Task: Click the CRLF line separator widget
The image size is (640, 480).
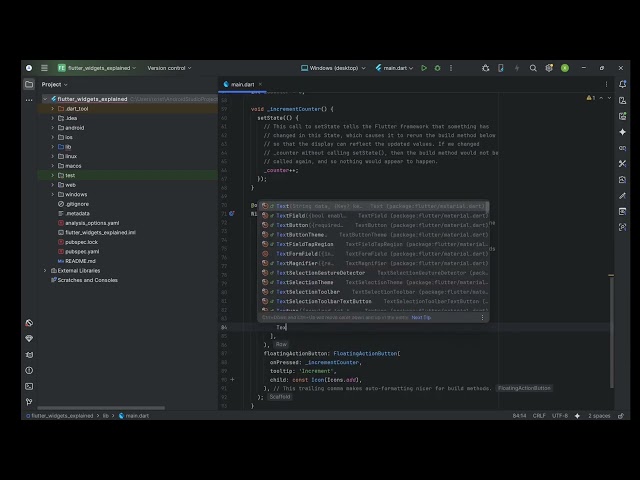Action: [539, 416]
